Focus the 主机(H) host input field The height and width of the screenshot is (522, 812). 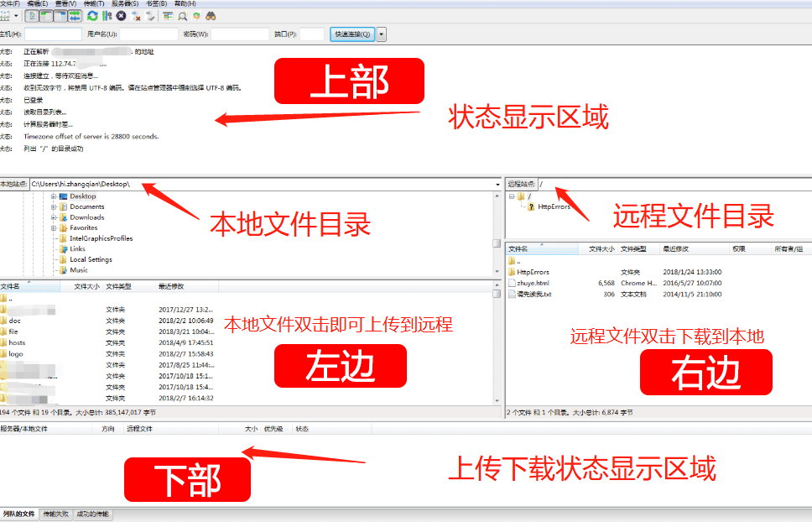point(54,34)
